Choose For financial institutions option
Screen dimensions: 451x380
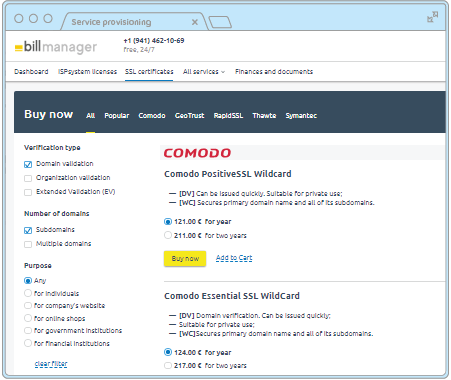[x=28, y=343]
